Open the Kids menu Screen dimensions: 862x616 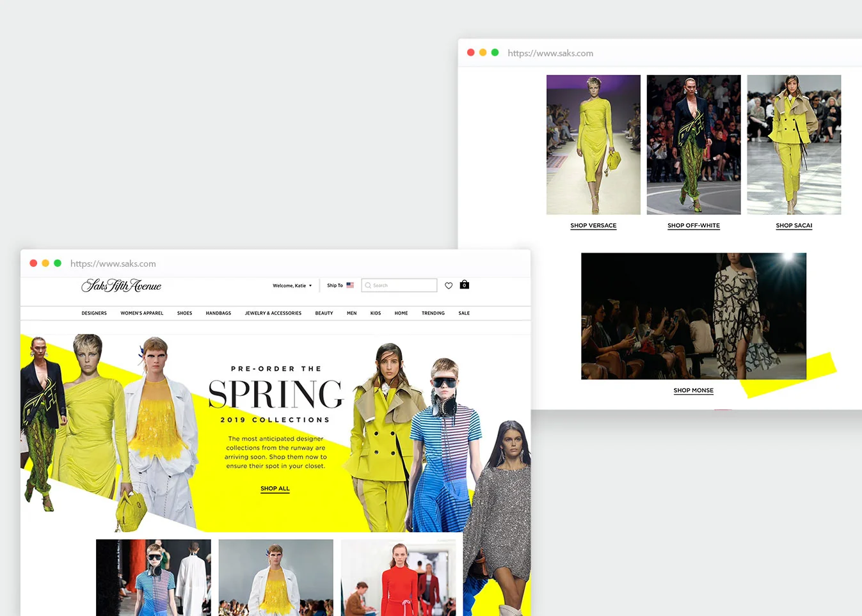[x=376, y=313]
